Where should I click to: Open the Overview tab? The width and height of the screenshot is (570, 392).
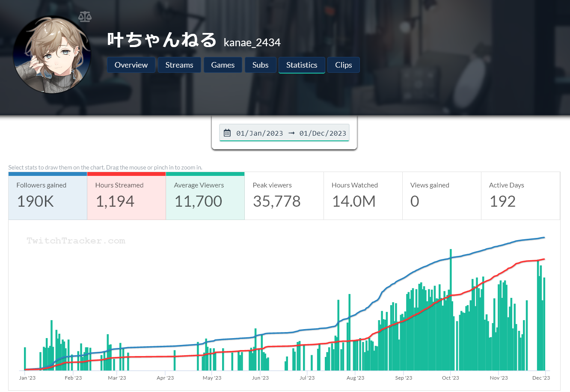(131, 65)
